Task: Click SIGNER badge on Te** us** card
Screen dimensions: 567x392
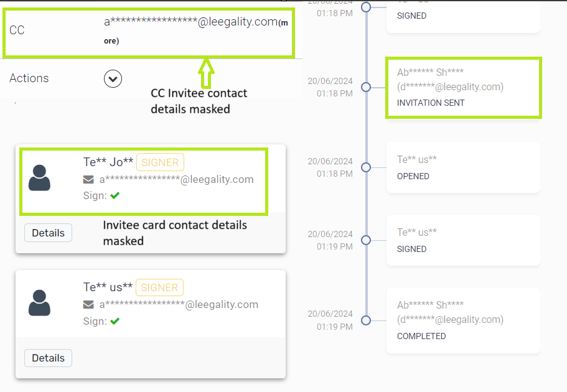Action: 159,287
